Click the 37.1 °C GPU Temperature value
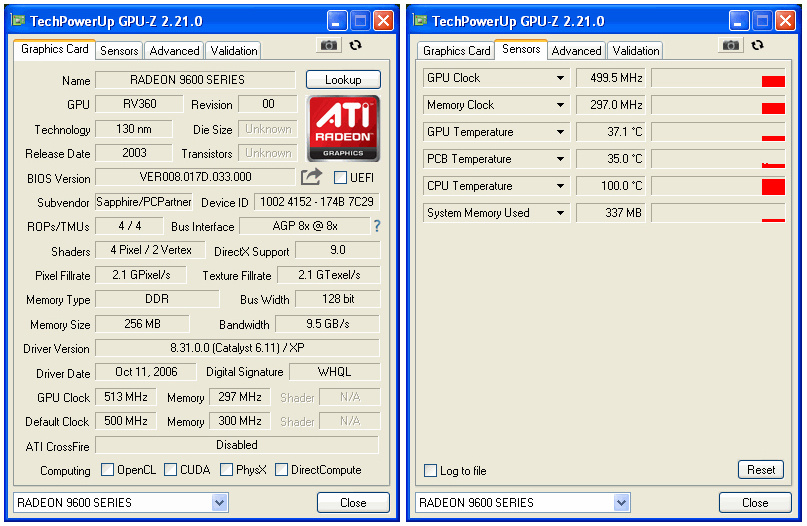 [x=611, y=132]
